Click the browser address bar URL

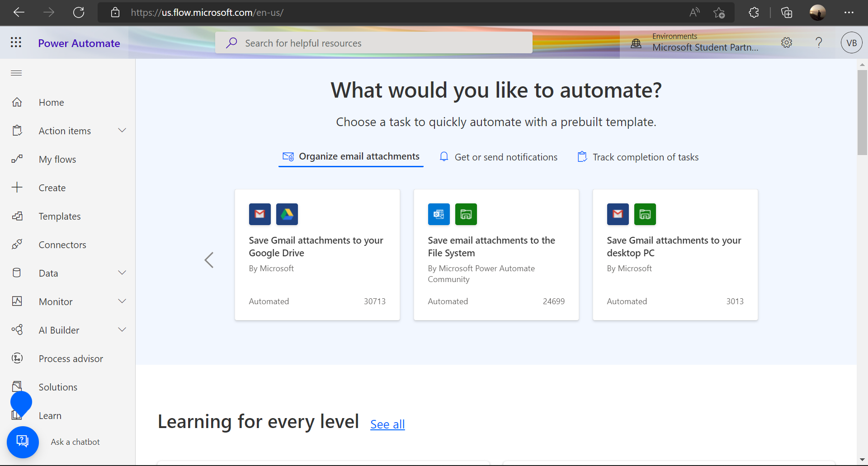coord(207,13)
